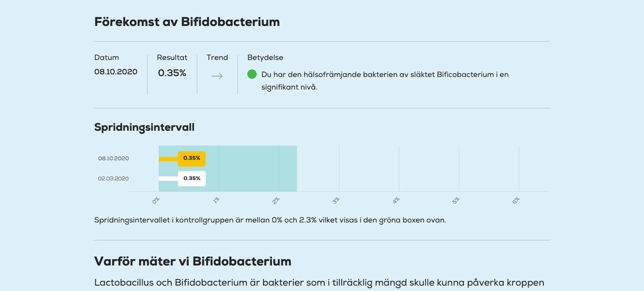Click the Spridningsintervall section heading
644x291 pixels.
pos(144,127)
